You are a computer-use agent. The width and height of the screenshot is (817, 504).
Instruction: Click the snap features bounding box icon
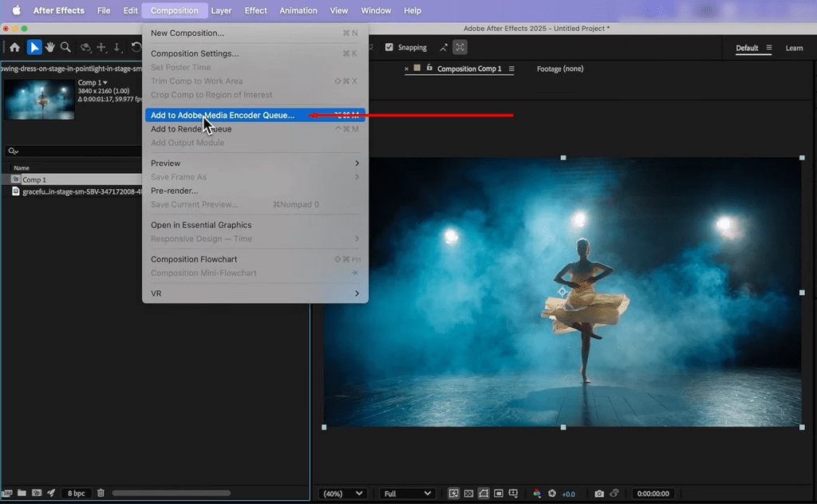(x=460, y=47)
